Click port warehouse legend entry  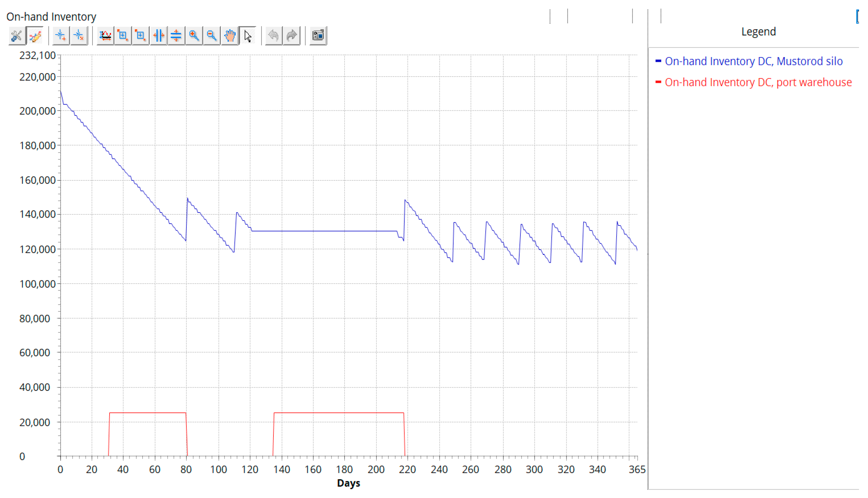(x=758, y=83)
